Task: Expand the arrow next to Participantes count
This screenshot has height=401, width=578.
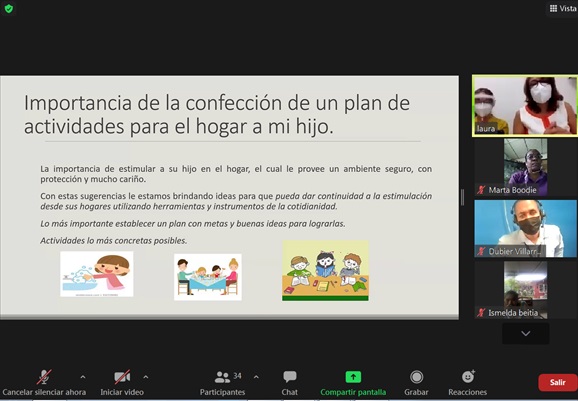Action: [x=256, y=377]
